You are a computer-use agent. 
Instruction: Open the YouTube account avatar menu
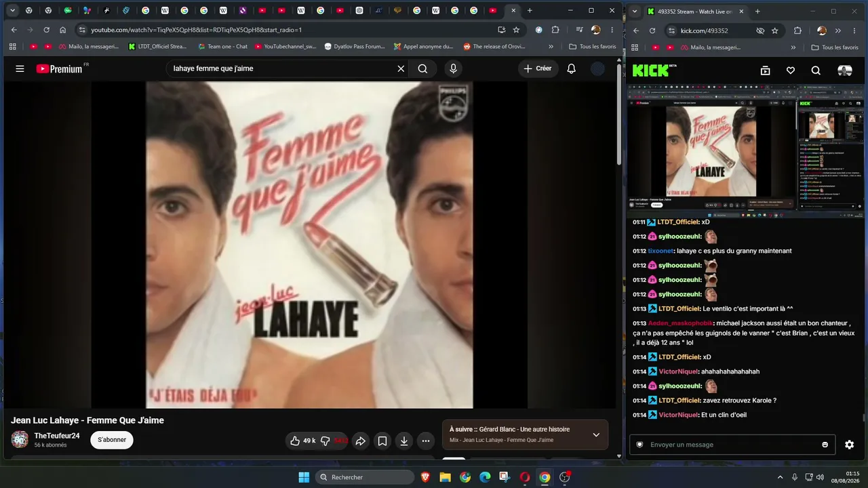597,68
